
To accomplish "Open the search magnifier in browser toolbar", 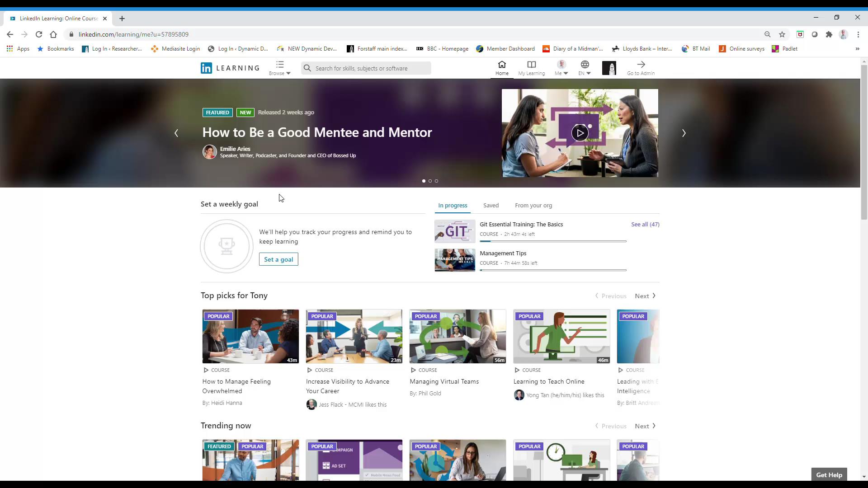I will tap(768, 34).
